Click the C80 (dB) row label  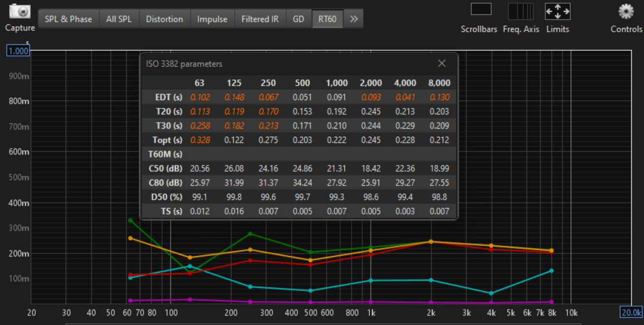click(x=166, y=182)
